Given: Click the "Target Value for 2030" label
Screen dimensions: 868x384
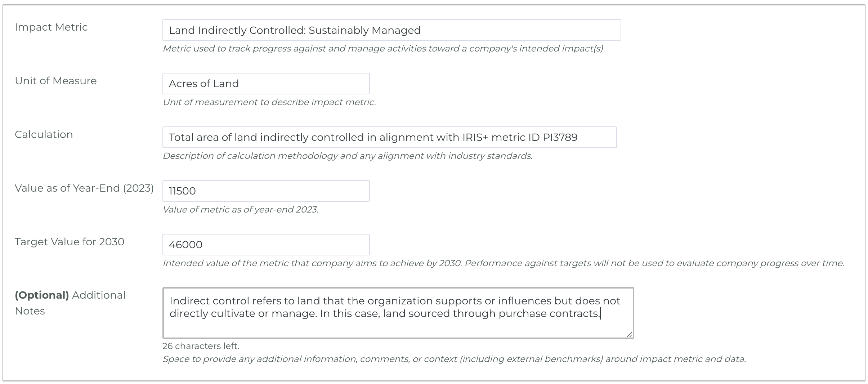Looking at the screenshot, I should [70, 242].
